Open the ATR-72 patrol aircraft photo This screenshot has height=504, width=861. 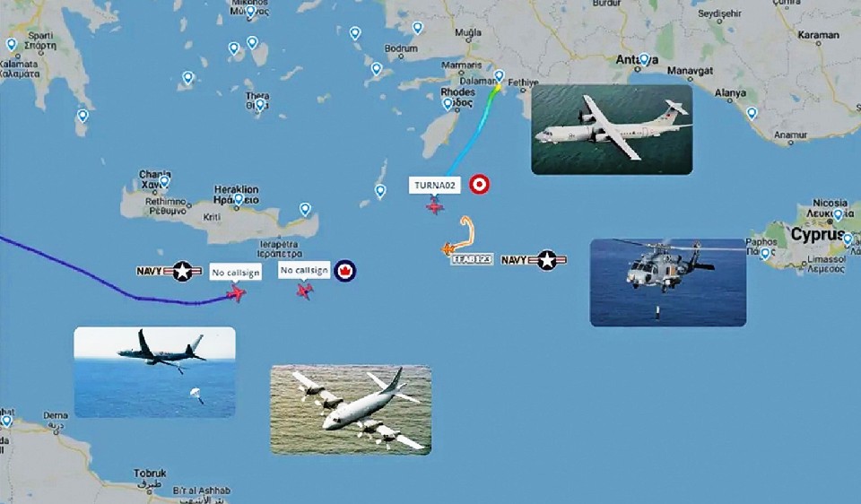pos(612,129)
